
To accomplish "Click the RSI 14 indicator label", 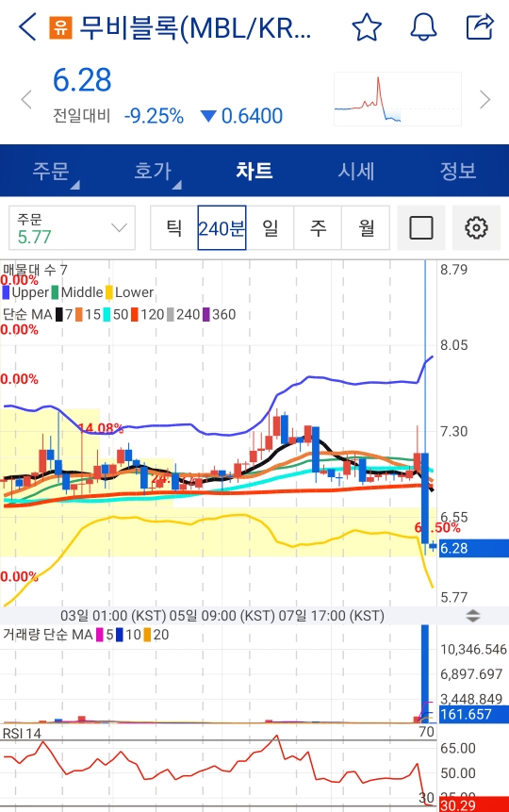I will click(x=22, y=734).
